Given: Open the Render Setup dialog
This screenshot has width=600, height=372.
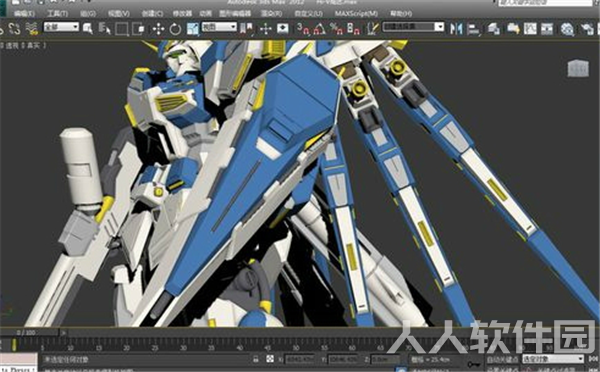Looking at the screenshot, I should (x=587, y=29).
